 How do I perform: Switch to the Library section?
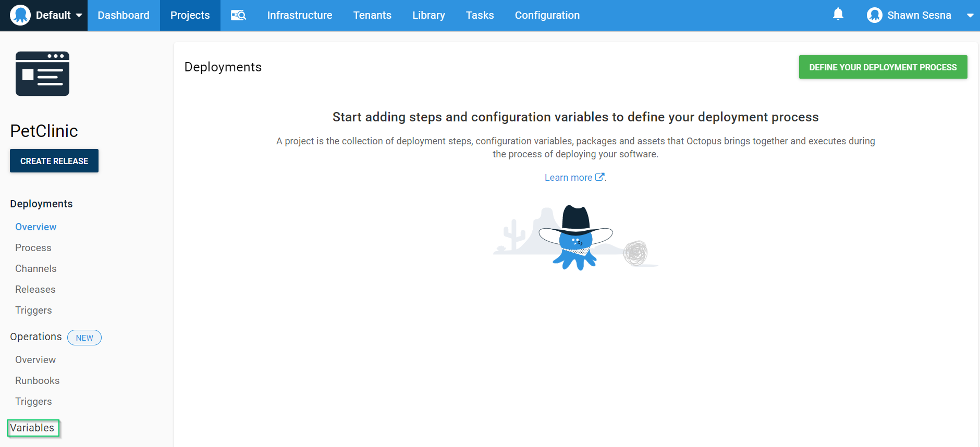tap(428, 15)
